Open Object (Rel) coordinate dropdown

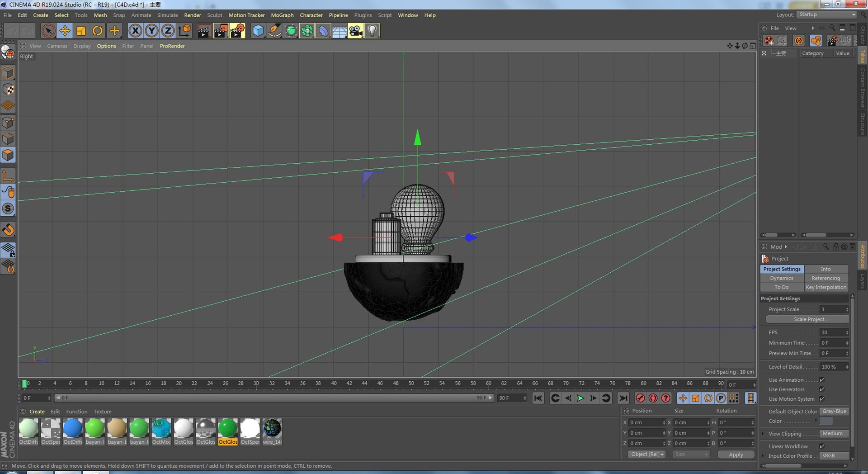point(647,454)
